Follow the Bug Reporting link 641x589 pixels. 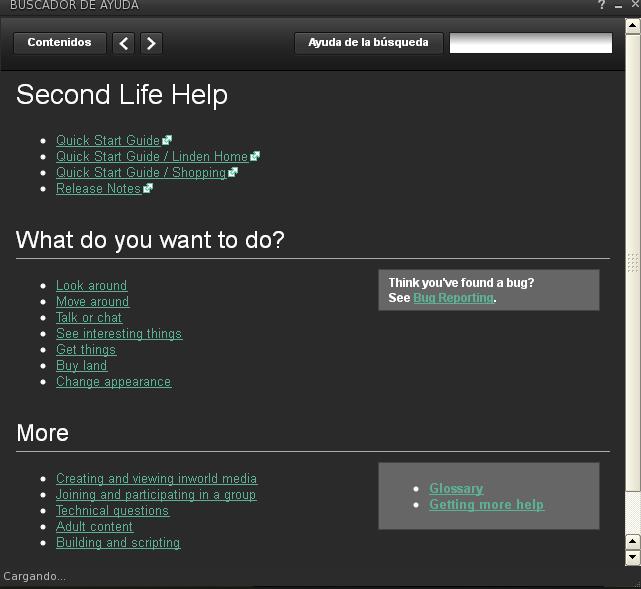(453, 298)
